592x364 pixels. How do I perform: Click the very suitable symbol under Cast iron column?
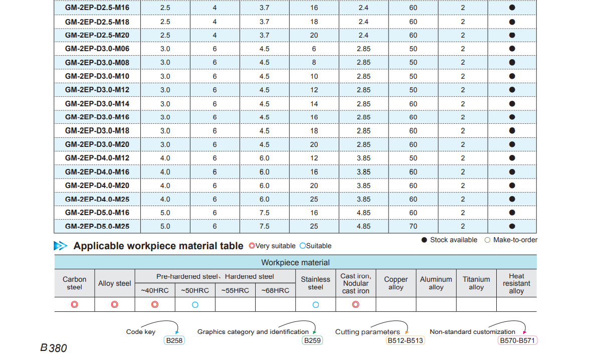click(355, 304)
